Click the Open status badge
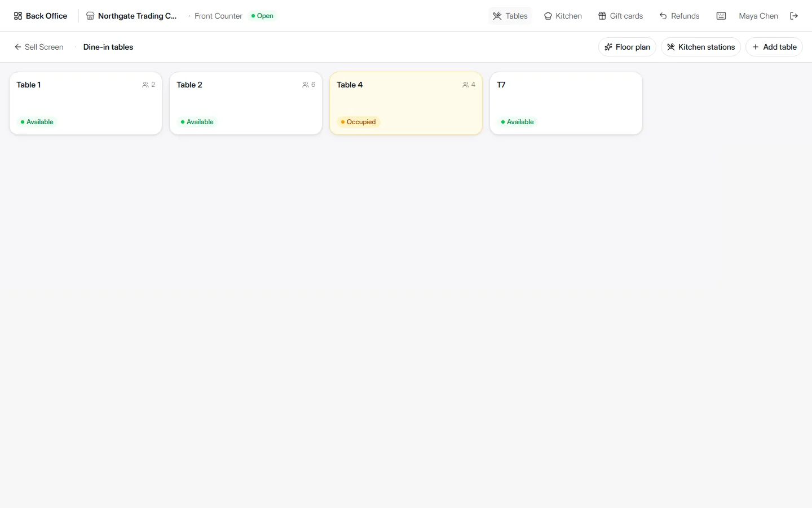812x508 pixels. [x=263, y=16]
